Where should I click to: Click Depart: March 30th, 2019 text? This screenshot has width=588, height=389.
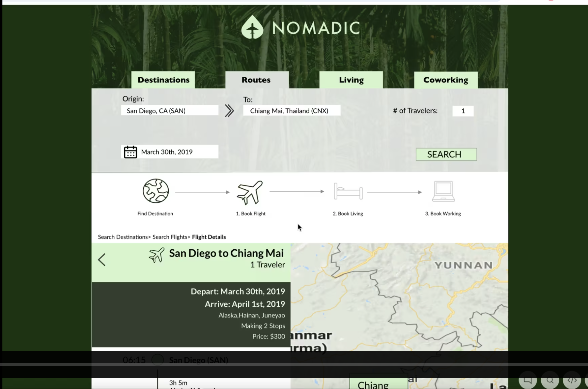238,291
